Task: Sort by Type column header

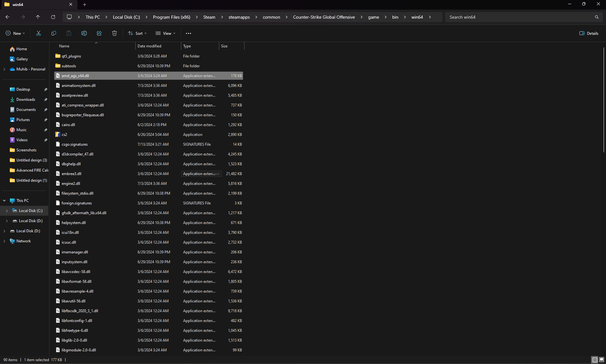Action: click(200, 46)
